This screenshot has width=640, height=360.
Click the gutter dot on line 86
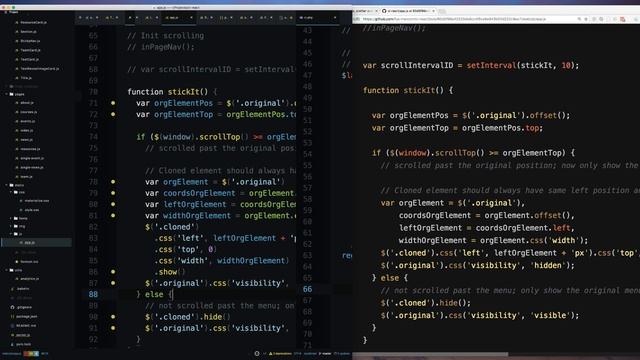pyautogui.click(x=113, y=272)
